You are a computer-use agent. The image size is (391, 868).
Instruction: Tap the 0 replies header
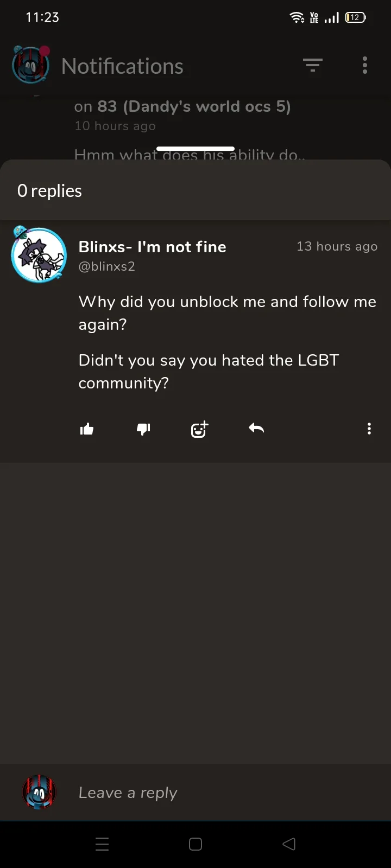coord(49,191)
